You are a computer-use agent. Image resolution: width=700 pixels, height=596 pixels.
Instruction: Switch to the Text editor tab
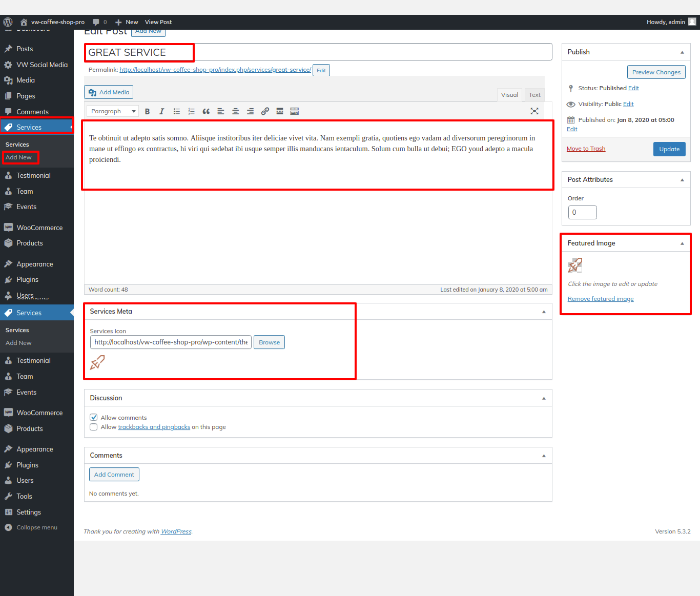point(534,95)
